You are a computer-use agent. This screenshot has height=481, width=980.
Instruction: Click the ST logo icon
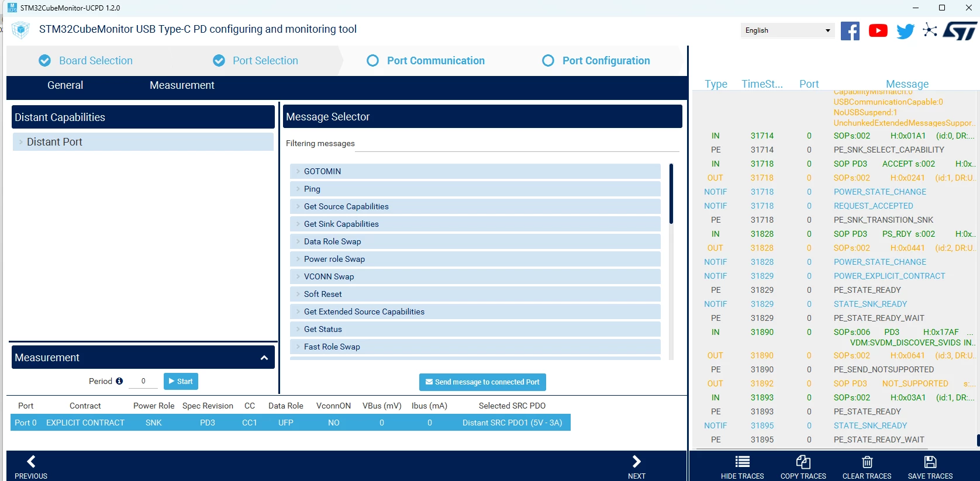point(960,31)
